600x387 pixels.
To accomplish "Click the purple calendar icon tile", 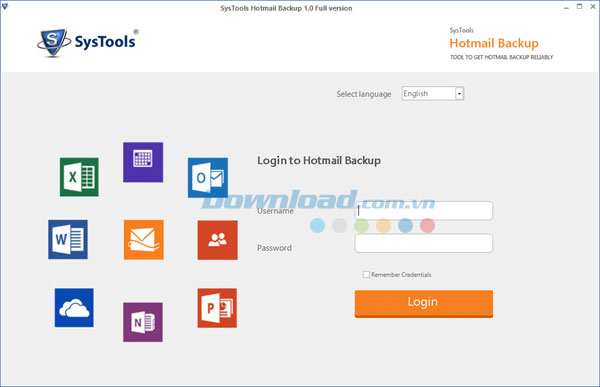I will 143,162.
